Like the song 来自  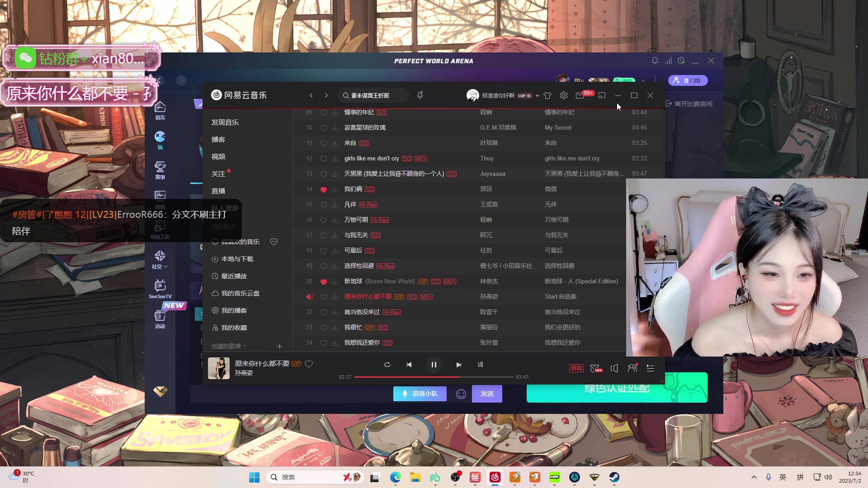pyautogui.click(x=323, y=143)
